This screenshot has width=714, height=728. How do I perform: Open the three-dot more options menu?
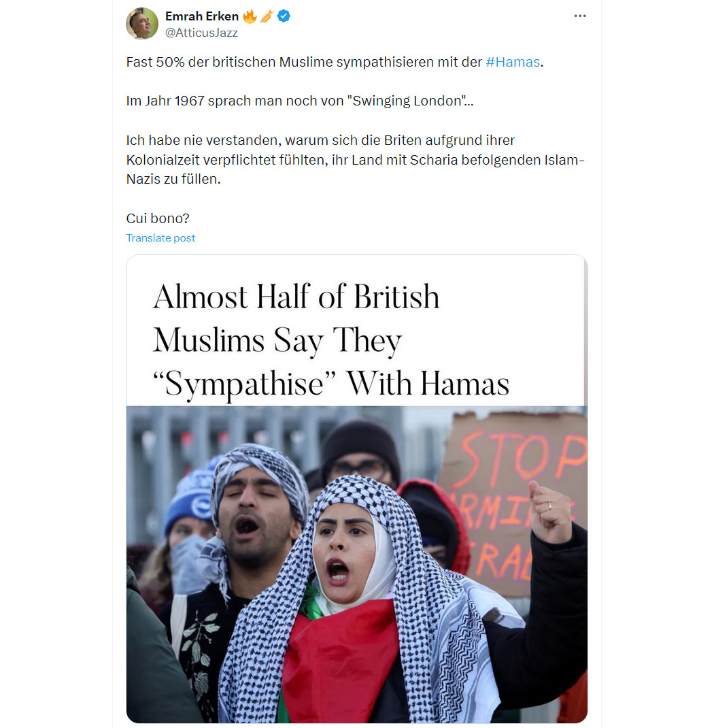pos(579,16)
